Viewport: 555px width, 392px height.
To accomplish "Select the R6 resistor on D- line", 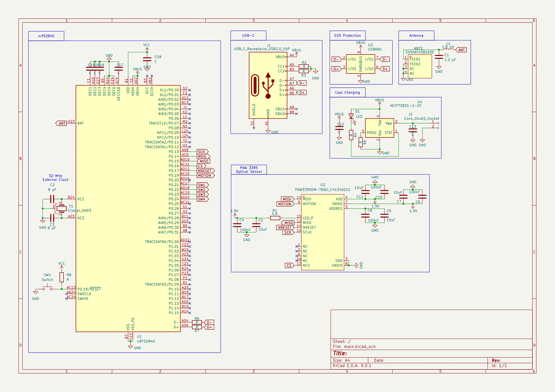I will 197,322.
